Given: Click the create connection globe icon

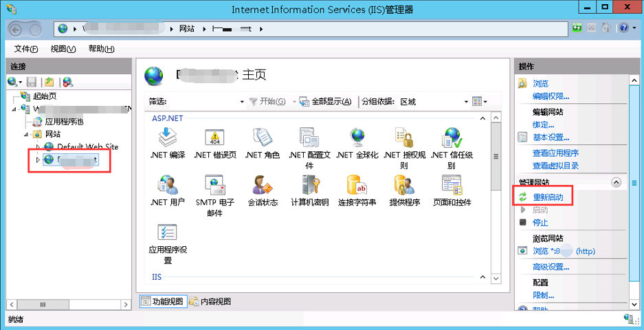Looking at the screenshot, I should [x=12, y=82].
